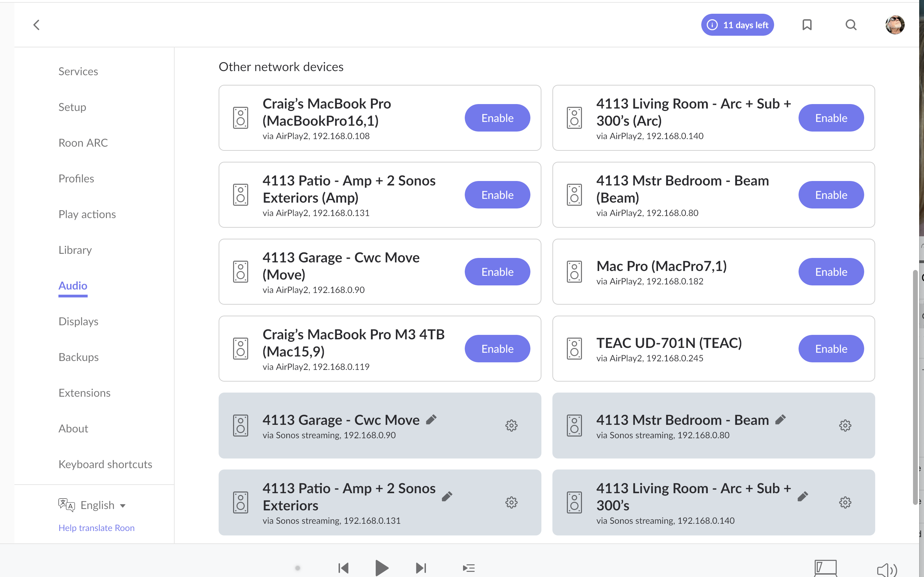
Task: Open the bookmarks icon
Action: 807,25
